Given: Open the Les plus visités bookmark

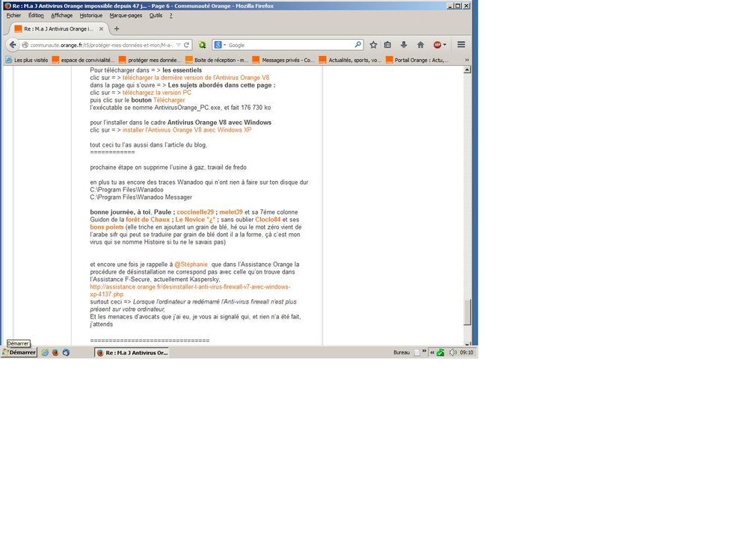Looking at the screenshot, I should click(27, 60).
